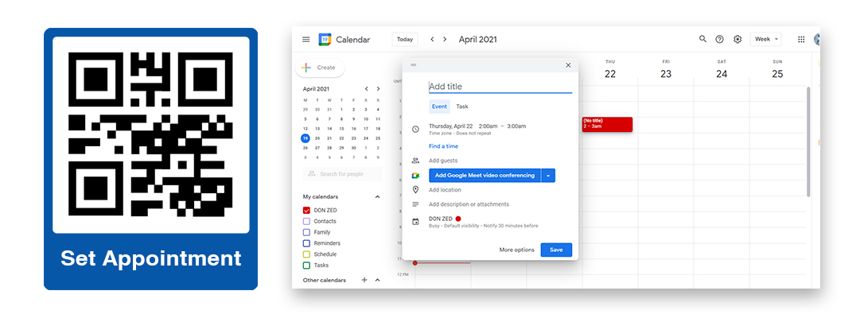Switch to the Task tab
868x318 pixels.
(462, 107)
